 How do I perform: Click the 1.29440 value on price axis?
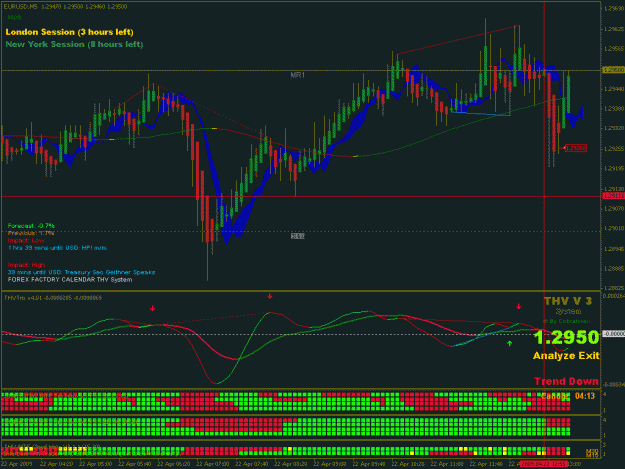(613, 89)
